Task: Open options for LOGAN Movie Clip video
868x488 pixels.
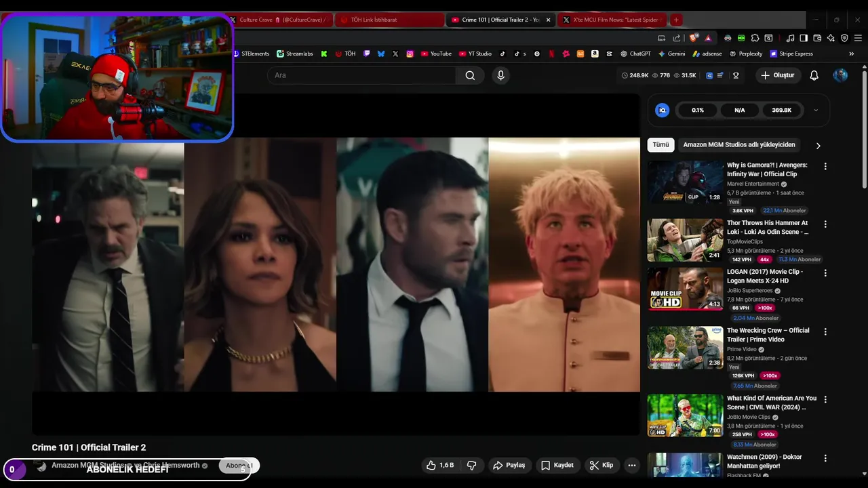Action: tap(825, 272)
